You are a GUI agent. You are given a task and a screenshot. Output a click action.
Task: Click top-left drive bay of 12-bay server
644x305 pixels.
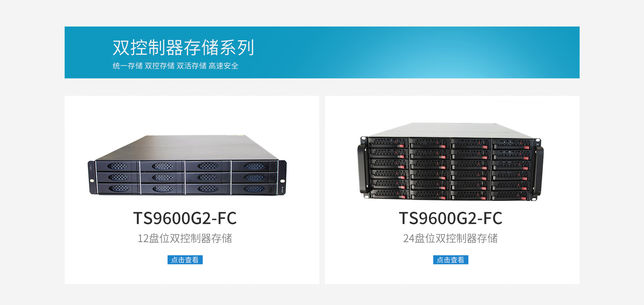[x=117, y=166]
